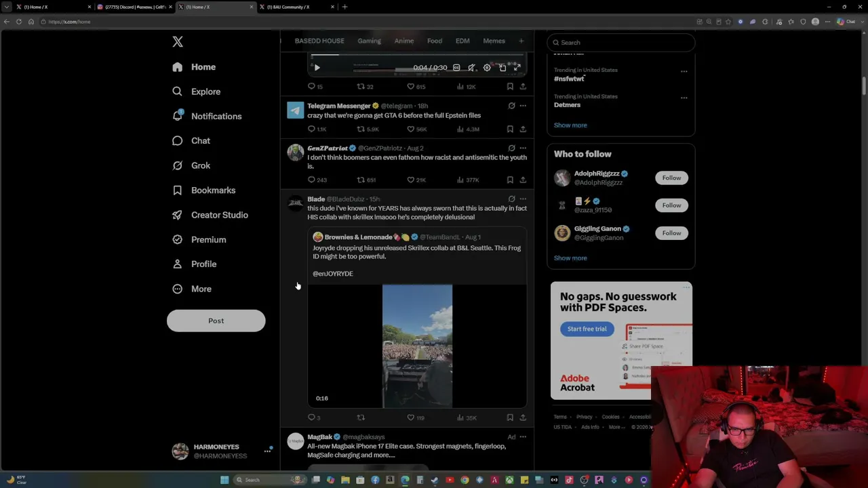868x488 pixels.
Task: Open more options for Blade post
Action: (x=523, y=199)
